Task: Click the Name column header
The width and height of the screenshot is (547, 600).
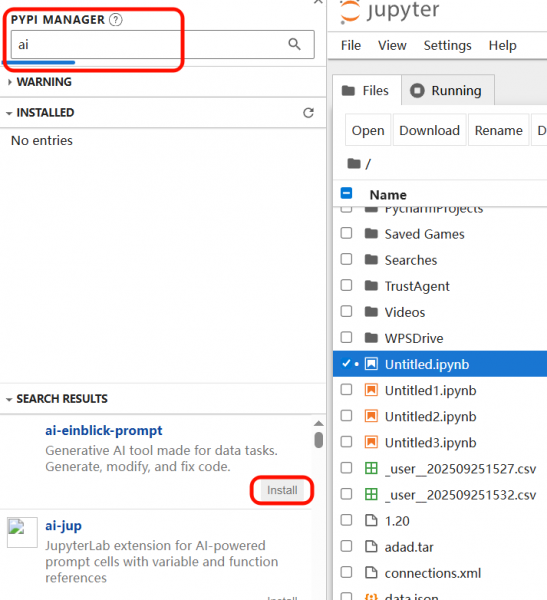Action: pyautogui.click(x=388, y=195)
